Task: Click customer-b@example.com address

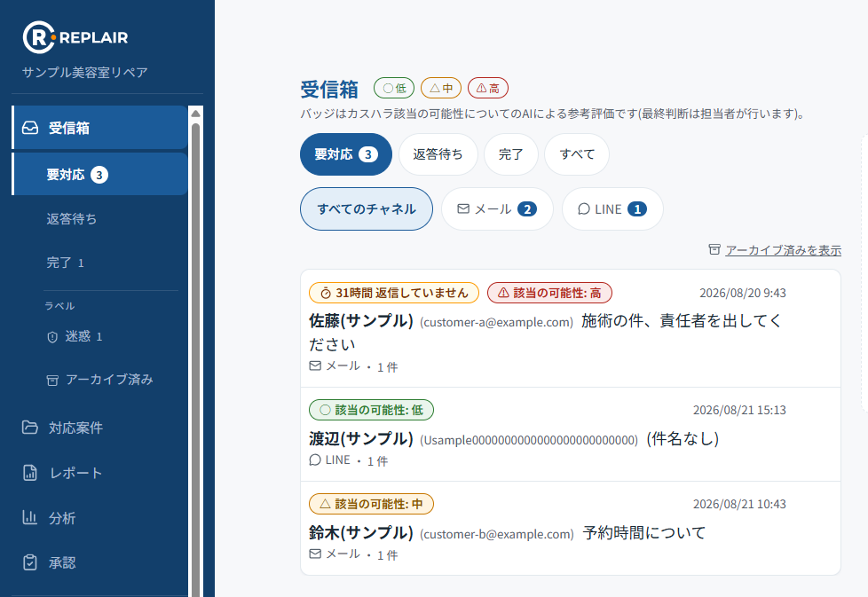Action: [496, 534]
